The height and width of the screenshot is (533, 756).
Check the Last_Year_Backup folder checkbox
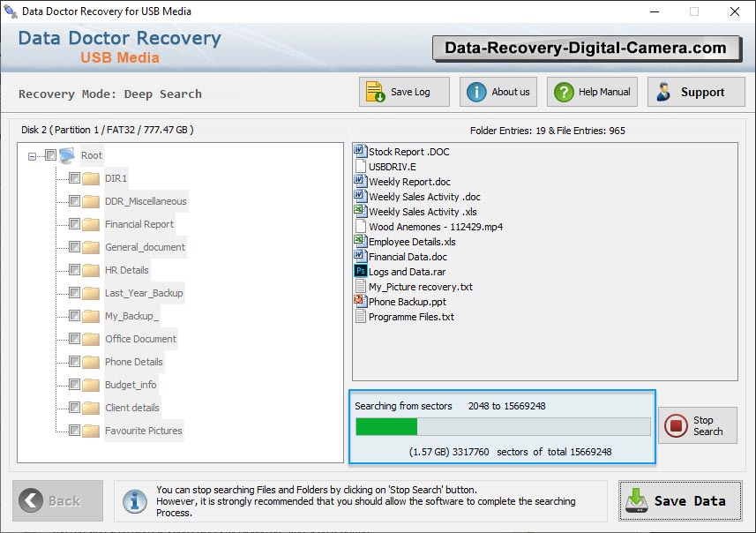tap(74, 293)
